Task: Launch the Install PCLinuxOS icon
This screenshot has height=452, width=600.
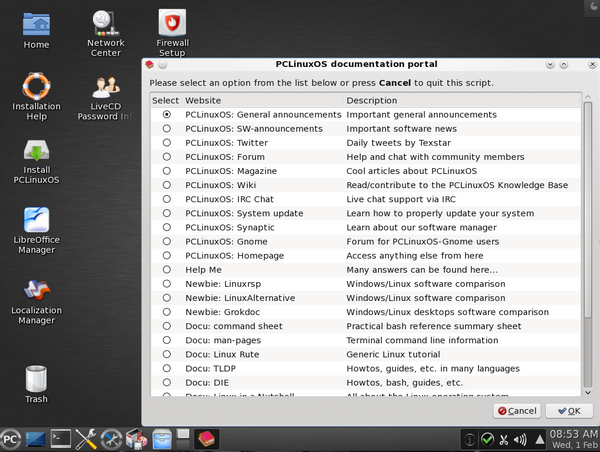Action: click(36, 153)
